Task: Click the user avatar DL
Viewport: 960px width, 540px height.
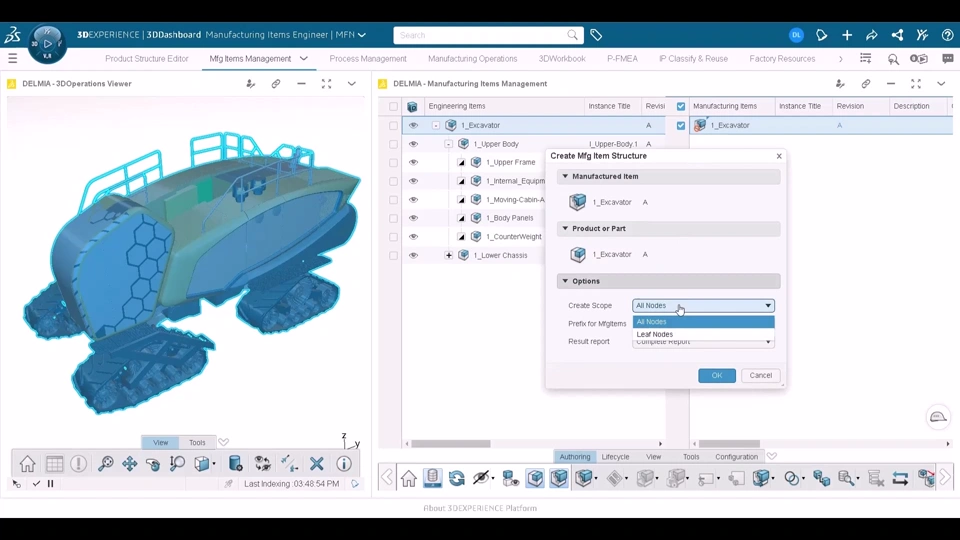Action: (x=796, y=35)
